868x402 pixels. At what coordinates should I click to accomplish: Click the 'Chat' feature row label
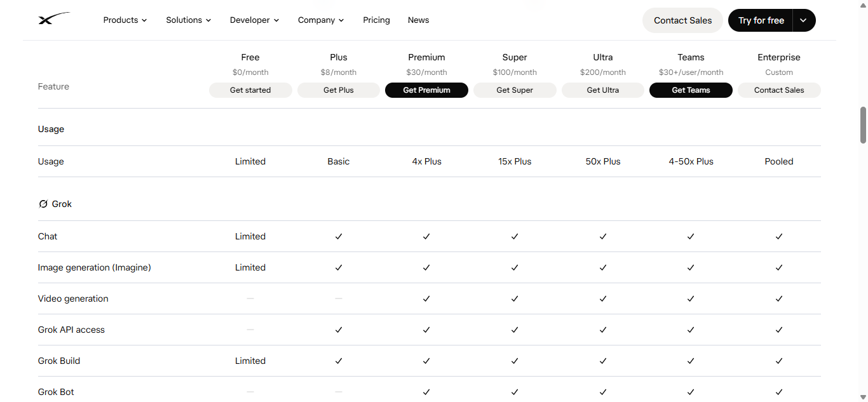(x=48, y=236)
